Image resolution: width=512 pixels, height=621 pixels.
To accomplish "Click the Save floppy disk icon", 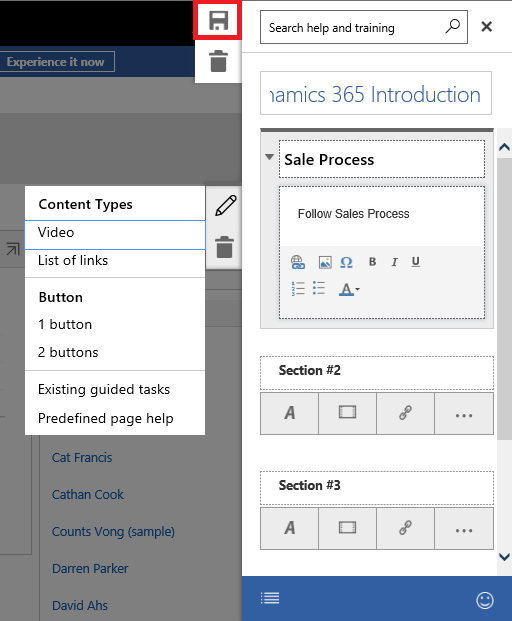I will tap(218, 21).
